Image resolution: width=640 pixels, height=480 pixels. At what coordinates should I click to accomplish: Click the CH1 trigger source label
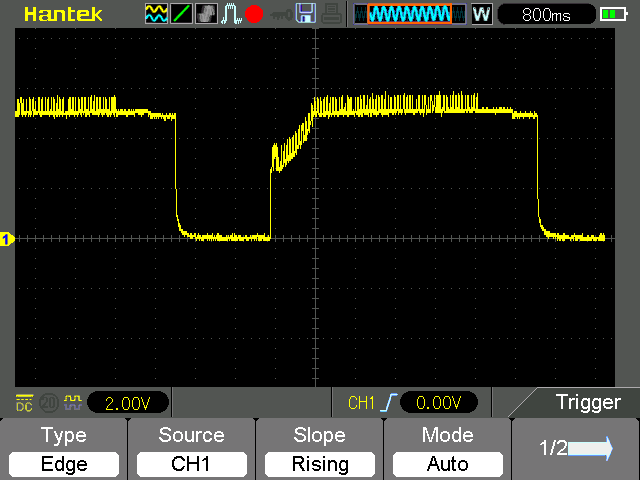click(x=361, y=403)
